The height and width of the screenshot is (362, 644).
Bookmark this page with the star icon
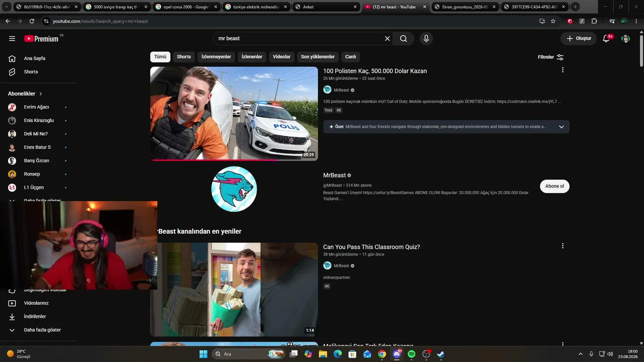(553, 21)
